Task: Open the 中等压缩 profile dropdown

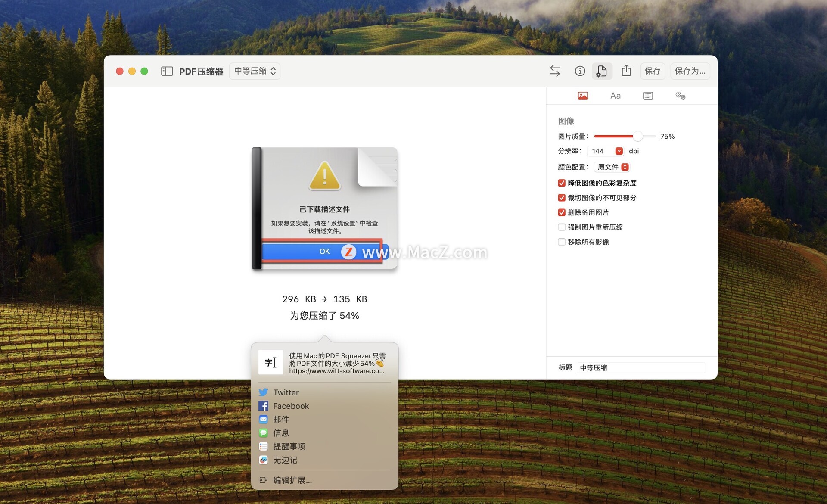Action: coord(255,71)
